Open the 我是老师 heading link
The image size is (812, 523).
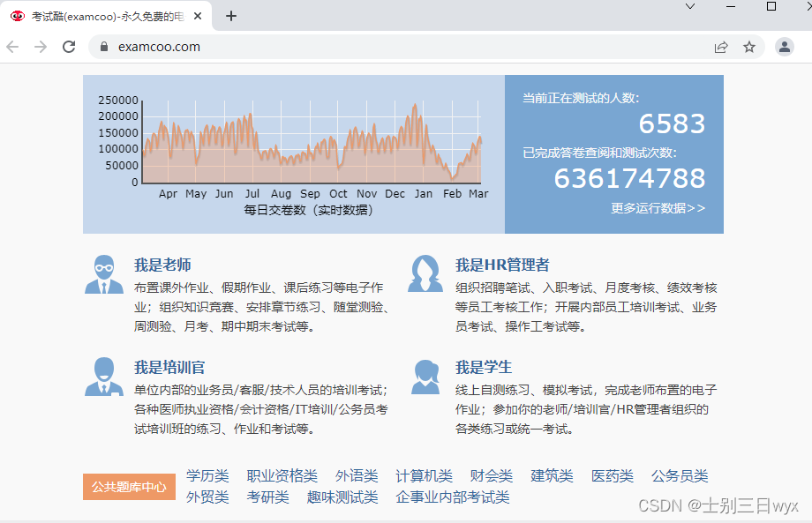click(x=162, y=265)
